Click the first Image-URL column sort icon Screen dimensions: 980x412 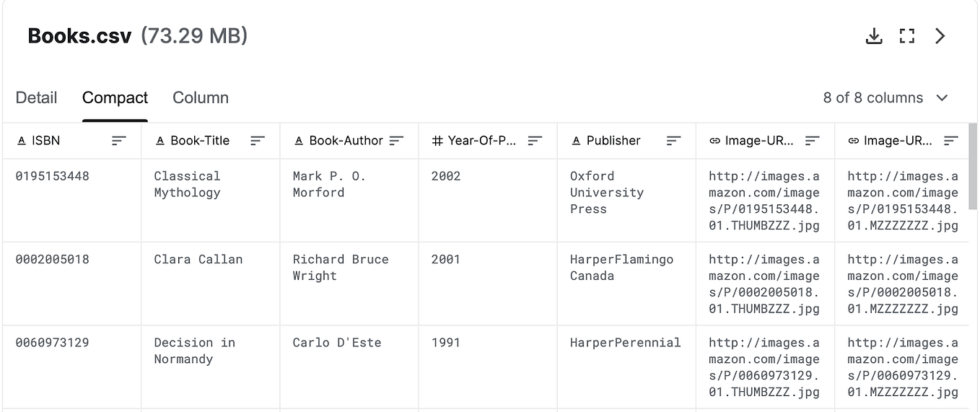tap(812, 141)
